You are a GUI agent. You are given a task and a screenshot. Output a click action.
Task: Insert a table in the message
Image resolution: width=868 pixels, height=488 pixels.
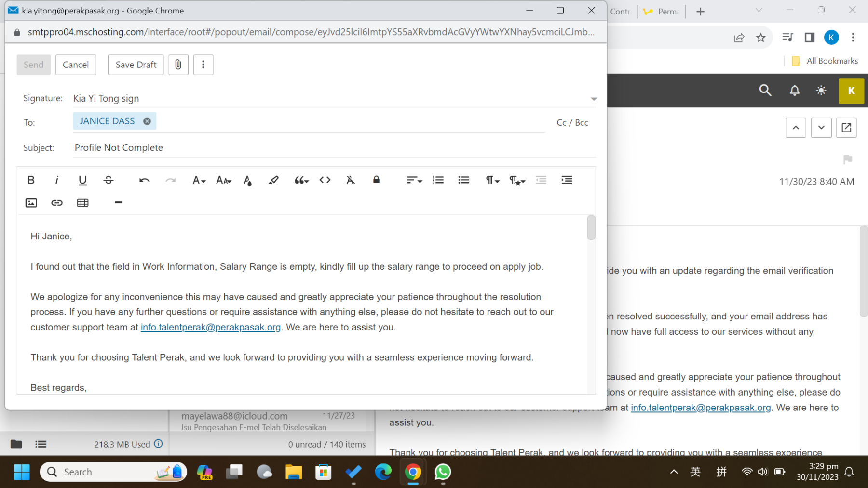tap(82, 203)
